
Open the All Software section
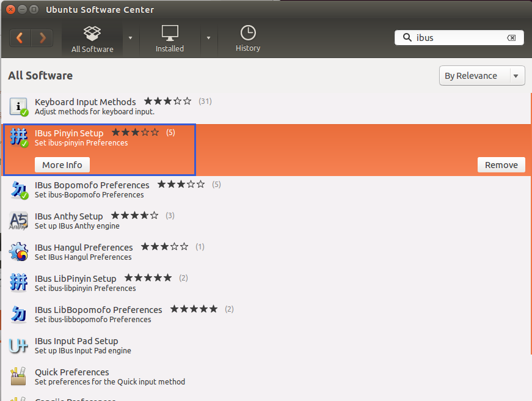[92, 39]
